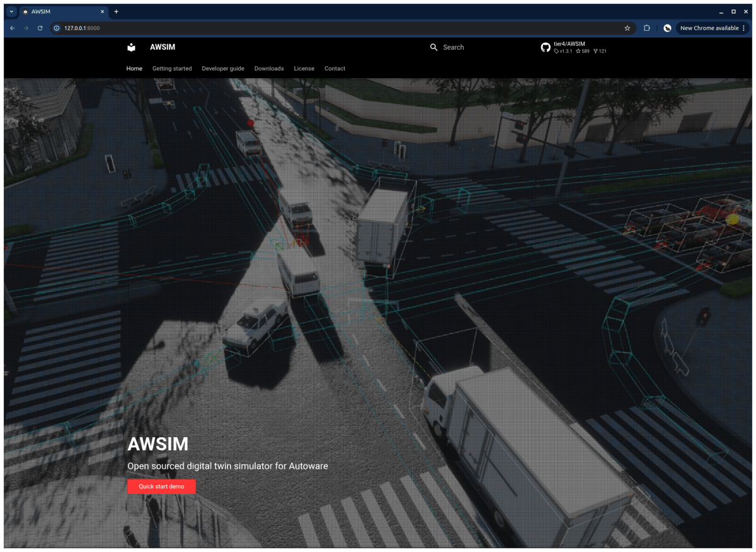Open the License tab

(304, 69)
